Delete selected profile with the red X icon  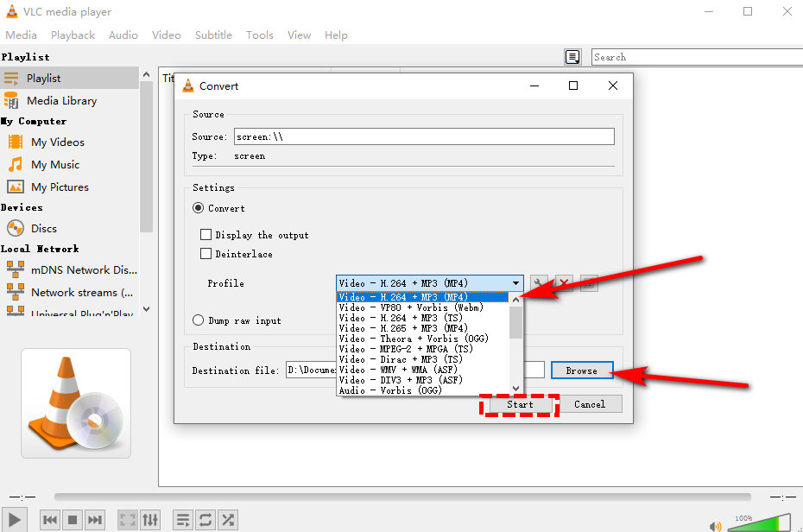(564, 283)
